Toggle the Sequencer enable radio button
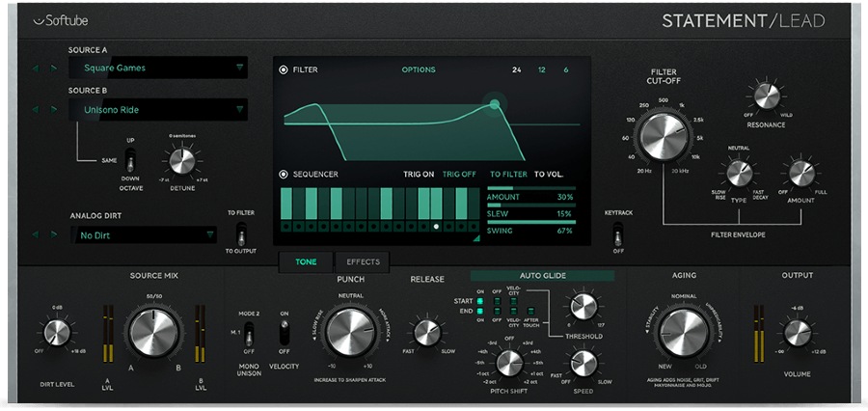Viewport: 868px width, 411px height. coord(284,175)
